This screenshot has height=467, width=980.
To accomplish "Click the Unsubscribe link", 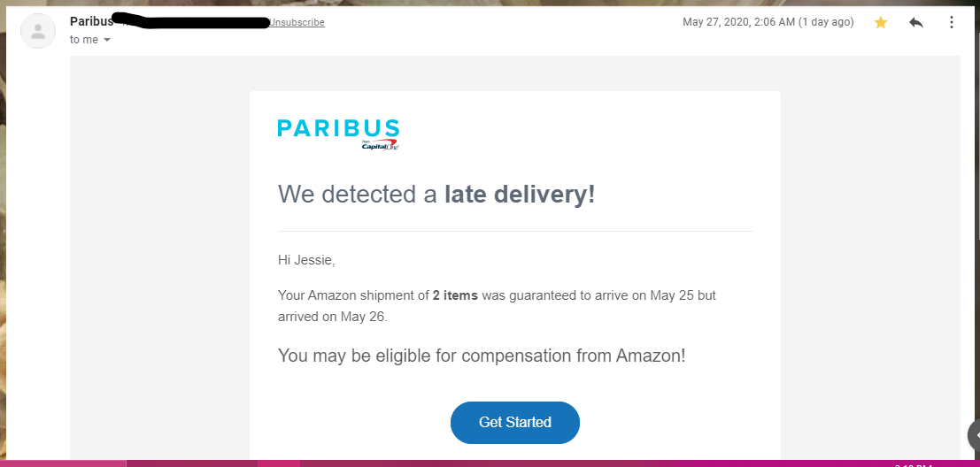I will [297, 23].
